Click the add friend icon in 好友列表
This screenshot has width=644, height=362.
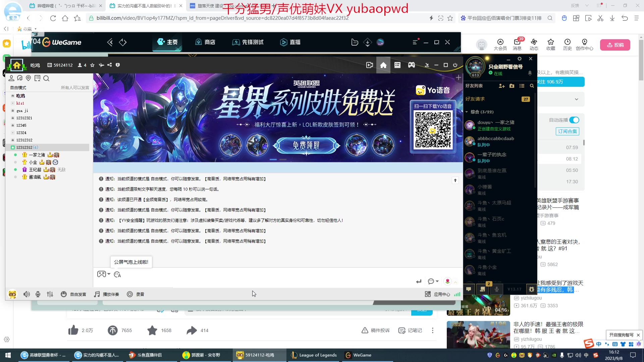(501, 86)
